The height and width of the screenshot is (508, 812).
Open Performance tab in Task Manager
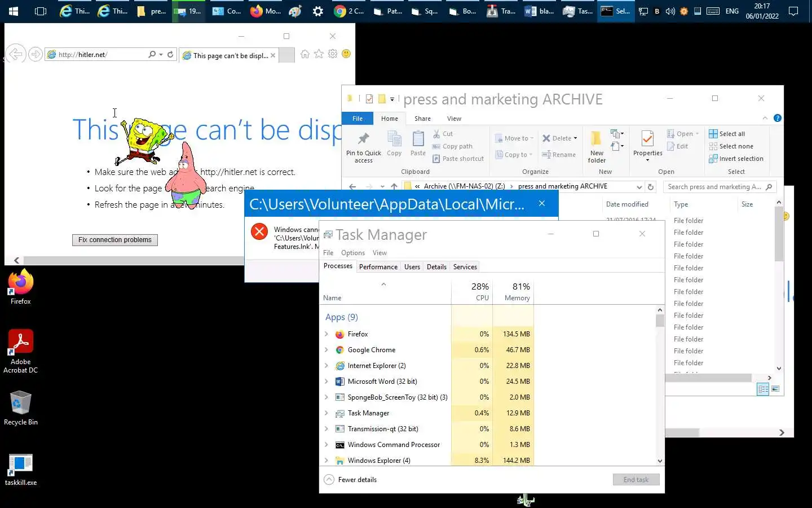(378, 267)
